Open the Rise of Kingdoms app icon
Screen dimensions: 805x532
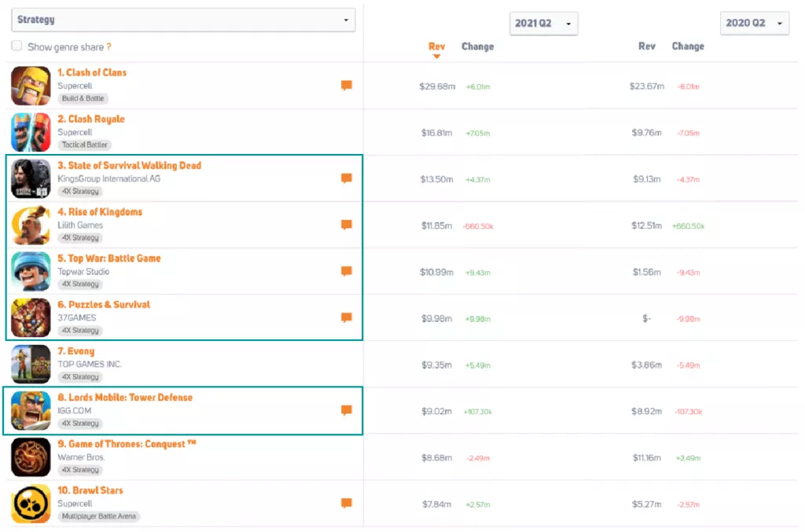pos(31,226)
